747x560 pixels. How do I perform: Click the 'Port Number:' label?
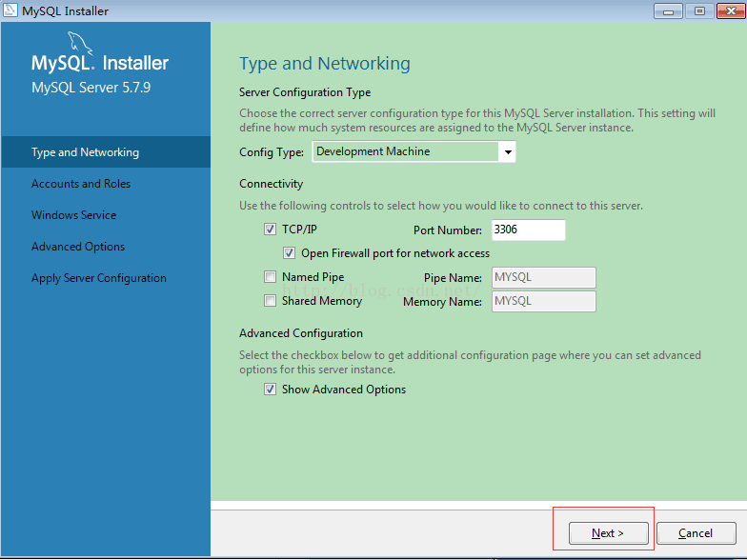pos(448,230)
